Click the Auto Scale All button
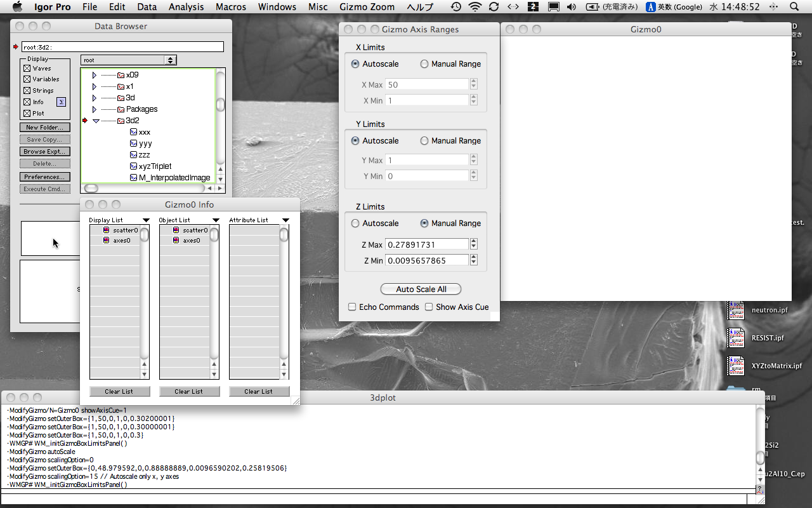The height and width of the screenshot is (508, 812). [421, 289]
